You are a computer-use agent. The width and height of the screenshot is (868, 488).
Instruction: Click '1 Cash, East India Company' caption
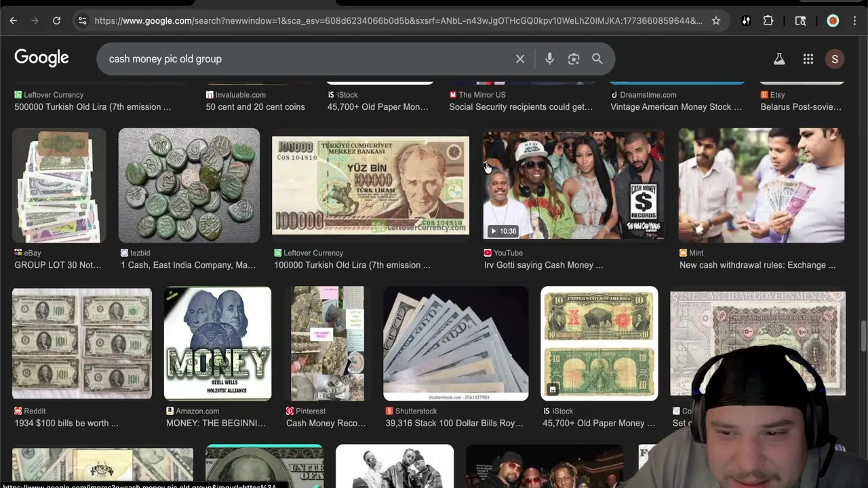pyautogui.click(x=189, y=265)
